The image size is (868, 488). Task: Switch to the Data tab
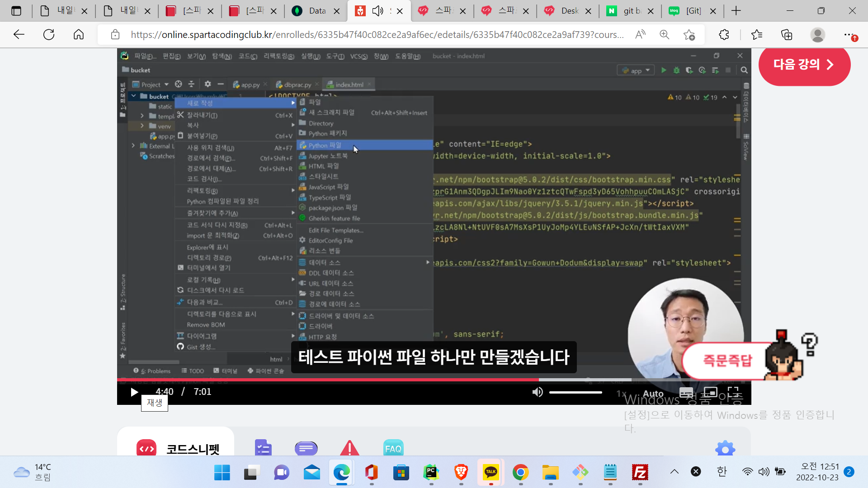click(317, 11)
